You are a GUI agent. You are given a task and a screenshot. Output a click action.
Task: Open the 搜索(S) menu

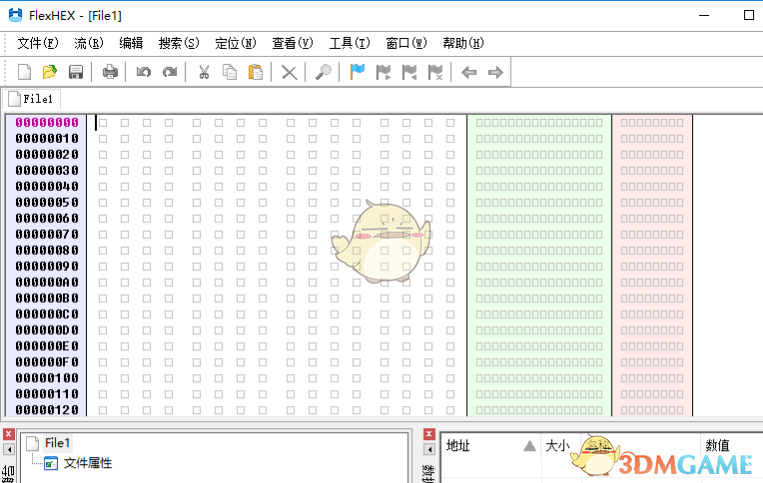tap(179, 43)
